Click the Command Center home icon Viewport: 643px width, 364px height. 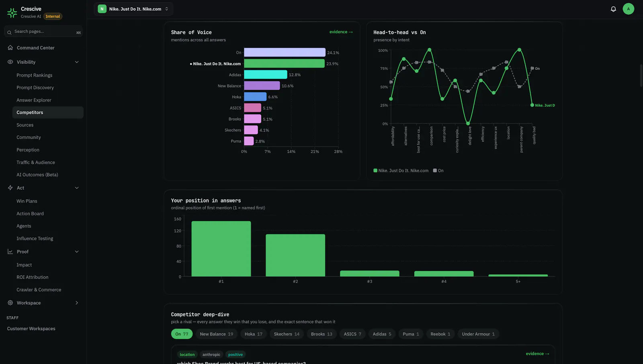(x=10, y=47)
